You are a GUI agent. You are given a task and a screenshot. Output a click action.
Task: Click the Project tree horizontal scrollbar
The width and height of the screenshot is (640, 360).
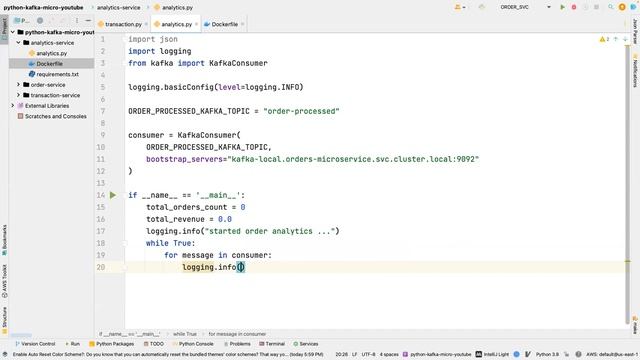21,335
